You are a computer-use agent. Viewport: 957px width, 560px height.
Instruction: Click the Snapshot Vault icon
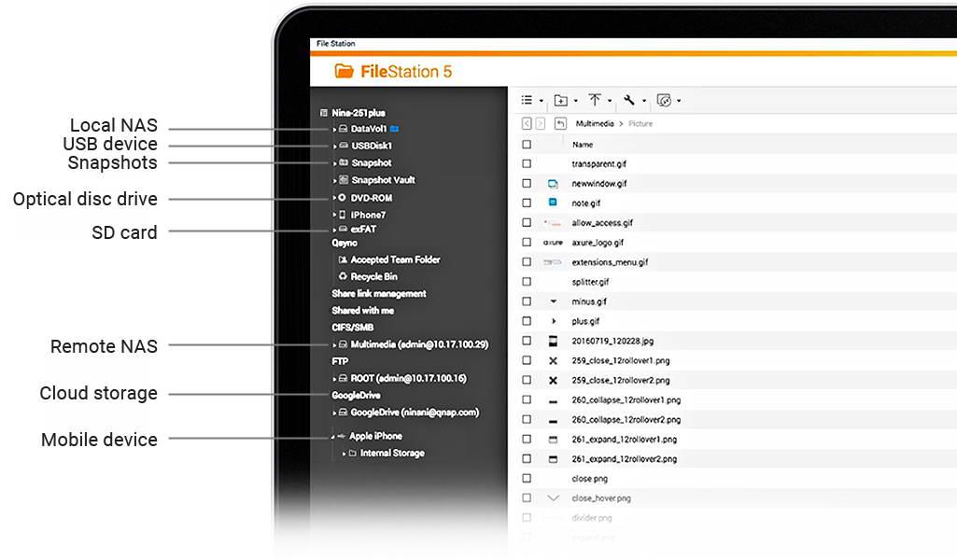tap(344, 180)
